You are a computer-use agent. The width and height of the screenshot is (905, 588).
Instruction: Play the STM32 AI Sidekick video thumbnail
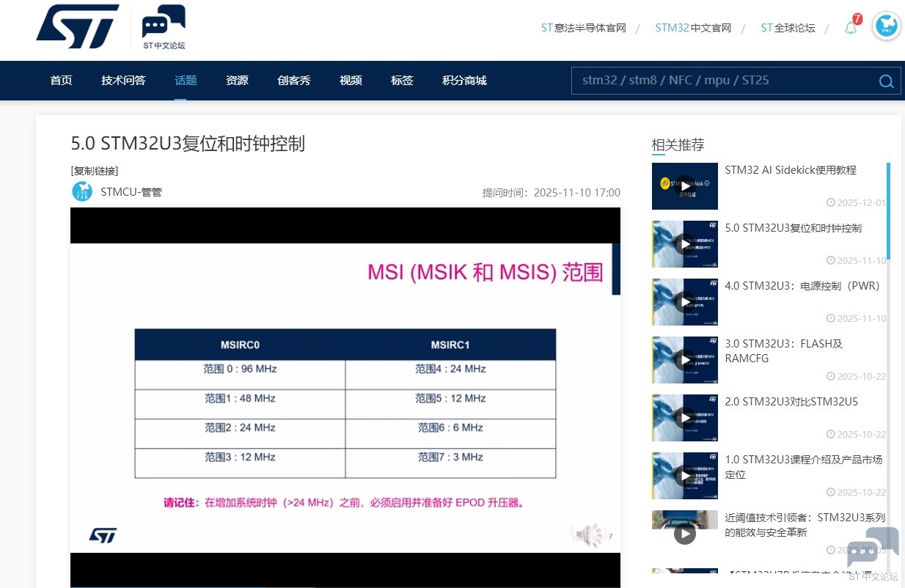point(684,186)
